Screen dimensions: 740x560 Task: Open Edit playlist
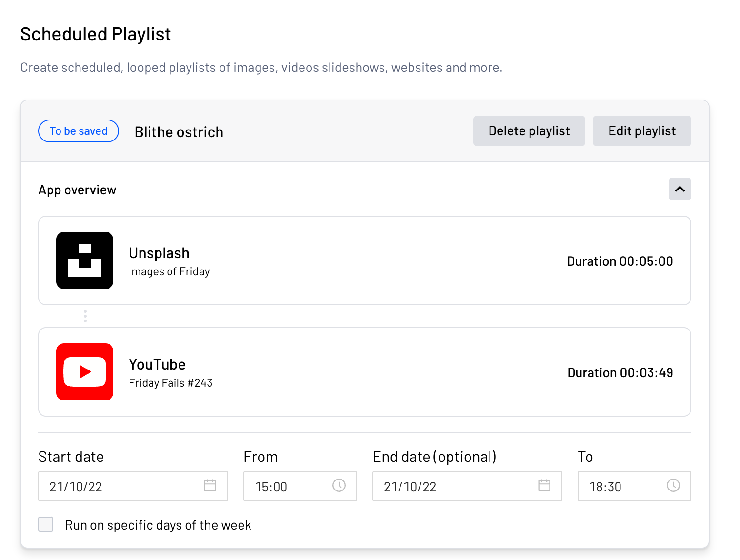tap(642, 131)
